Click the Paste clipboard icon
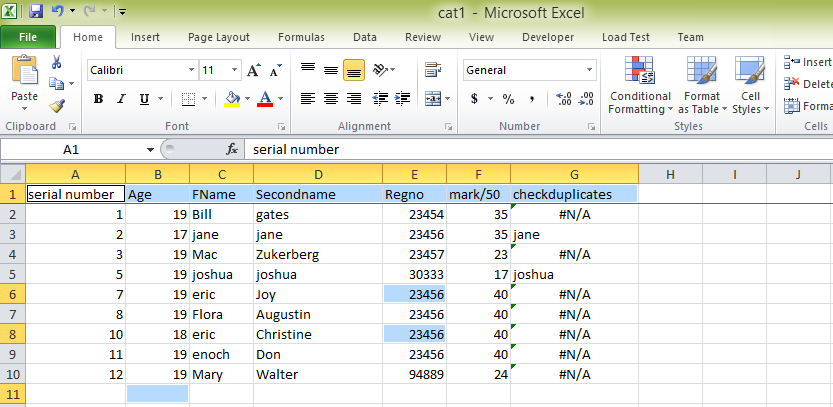 pos(24,70)
